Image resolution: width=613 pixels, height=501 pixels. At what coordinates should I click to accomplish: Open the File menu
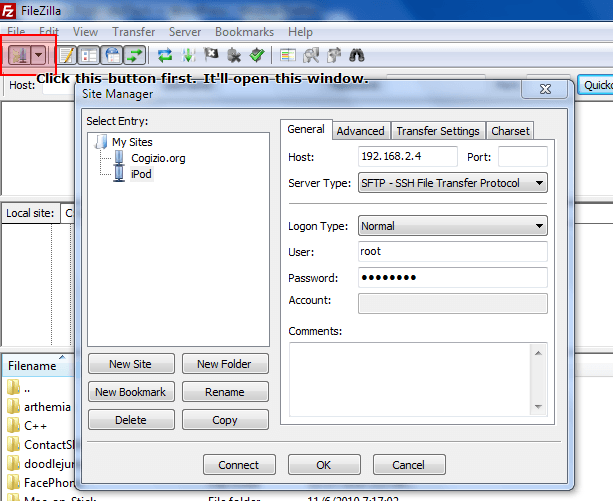[x=16, y=32]
